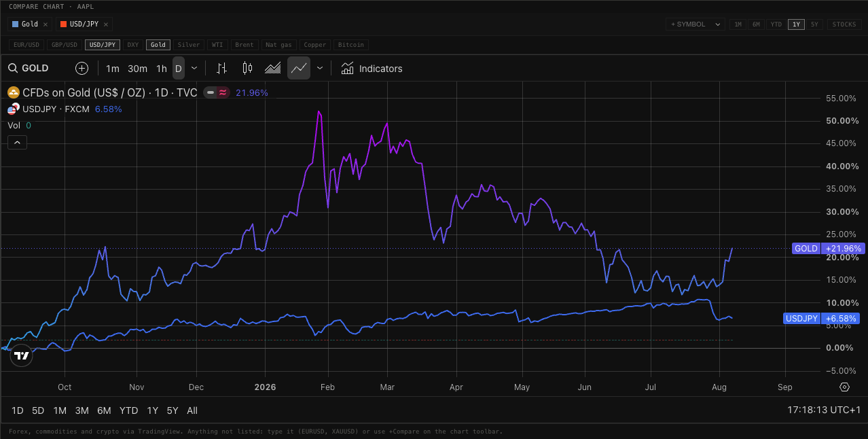Switch to Bars chart style

221,69
